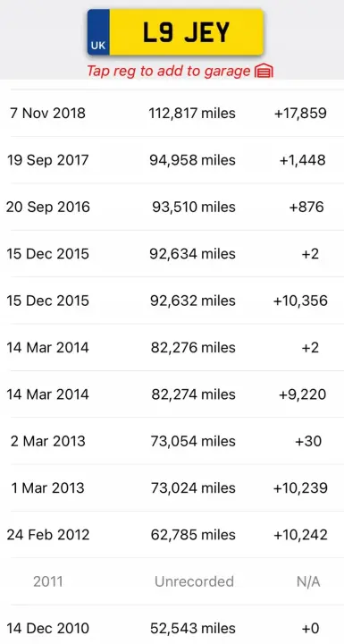The image size is (344, 644).
Task: Click the 2011 Unrecorded entry
Action: (172, 581)
